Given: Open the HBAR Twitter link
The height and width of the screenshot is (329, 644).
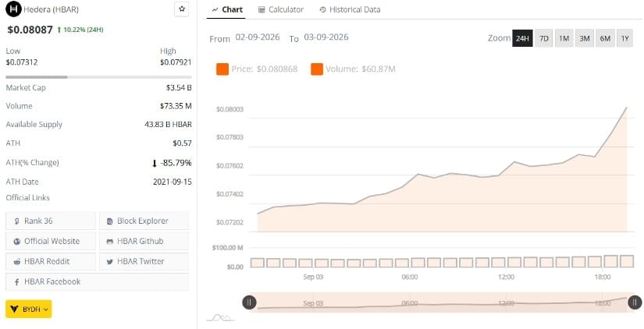Looking at the screenshot, I should (x=144, y=261).
